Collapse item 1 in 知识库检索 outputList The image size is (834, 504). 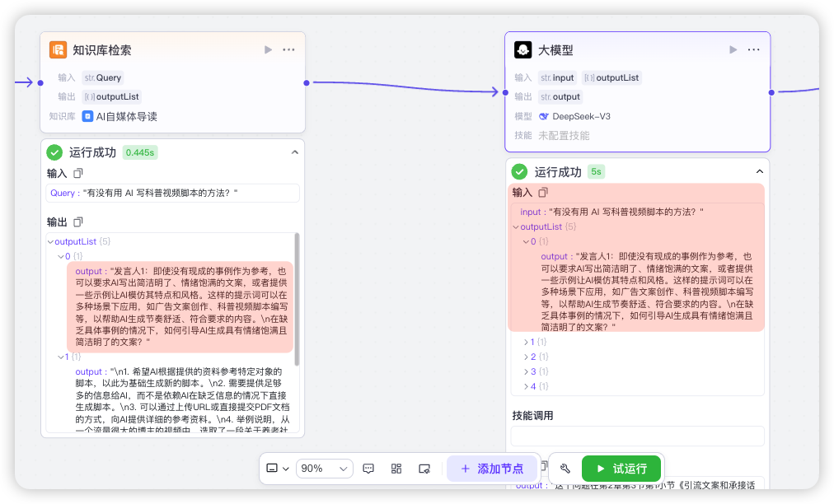click(61, 357)
